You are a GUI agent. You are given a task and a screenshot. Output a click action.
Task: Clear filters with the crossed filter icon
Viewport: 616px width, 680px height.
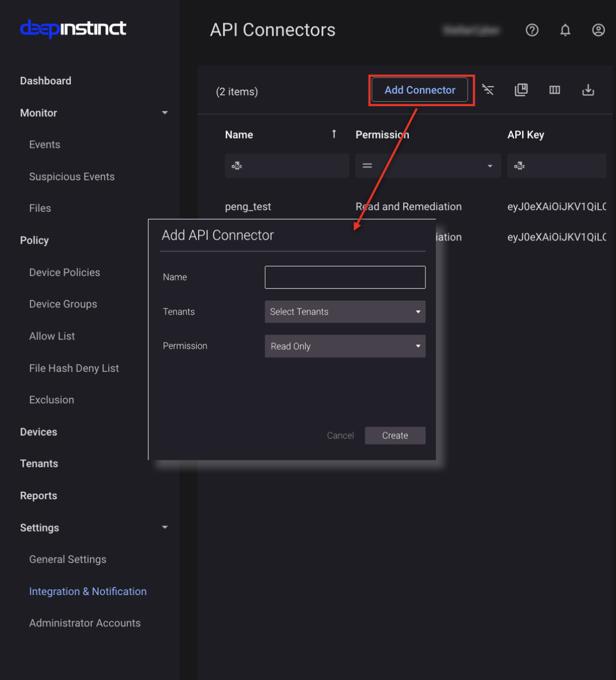488,90
